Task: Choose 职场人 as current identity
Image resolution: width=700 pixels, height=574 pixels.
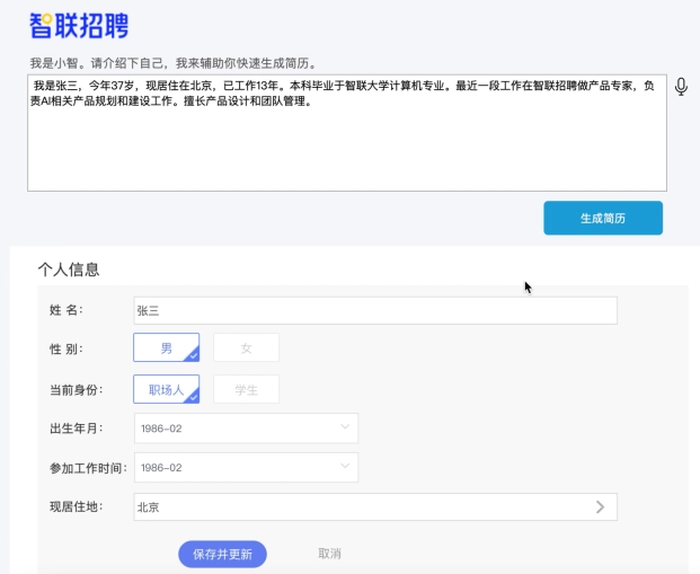Action: [x=166, y=389]
